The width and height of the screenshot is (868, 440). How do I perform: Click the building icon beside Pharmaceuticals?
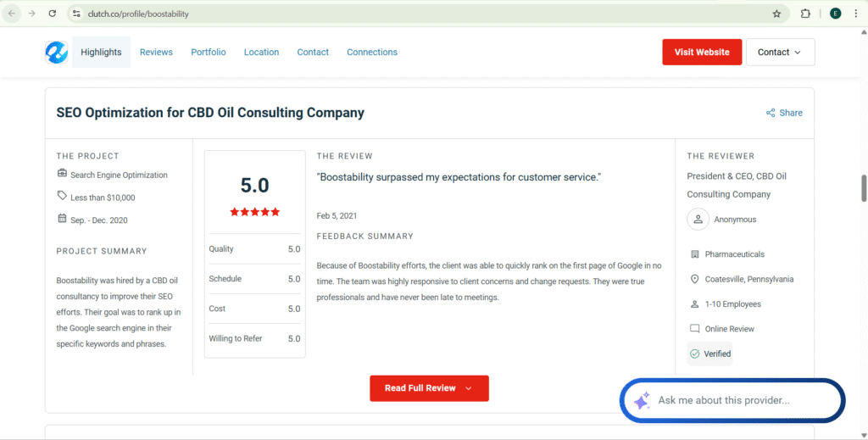coord(695,254)
